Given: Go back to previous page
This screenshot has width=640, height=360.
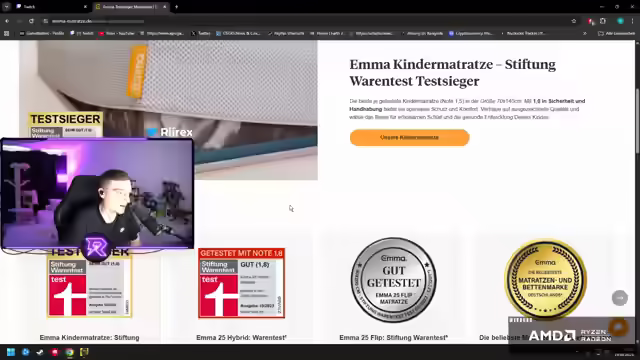Looking at the screenshot, I should coord(7,21).
